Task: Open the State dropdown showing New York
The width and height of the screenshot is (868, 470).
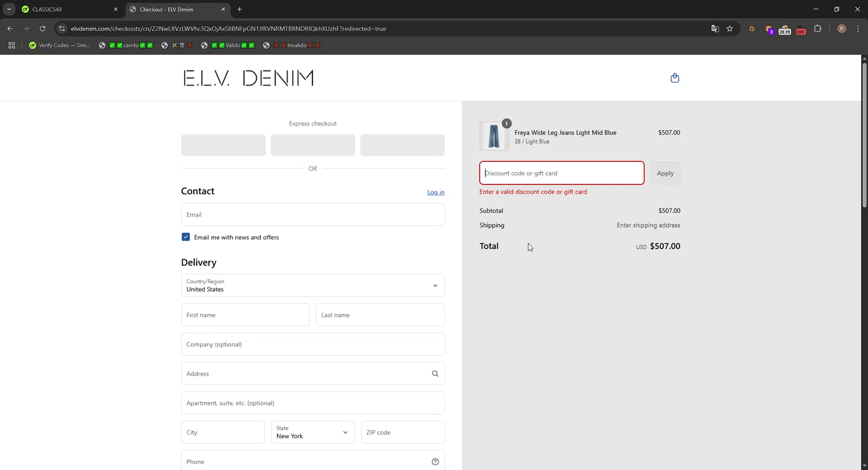Action: 313,432
